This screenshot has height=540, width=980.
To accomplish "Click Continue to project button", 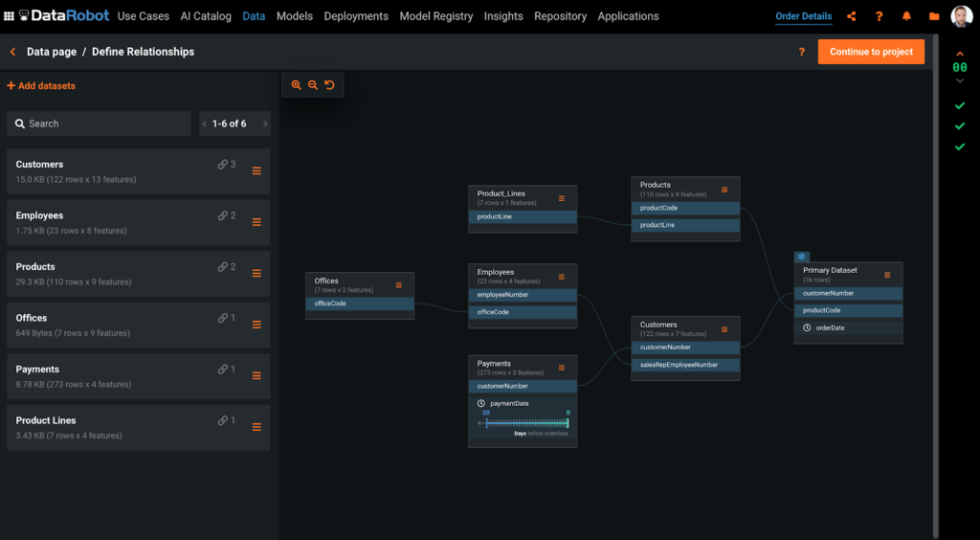I will tap(871, 52).
